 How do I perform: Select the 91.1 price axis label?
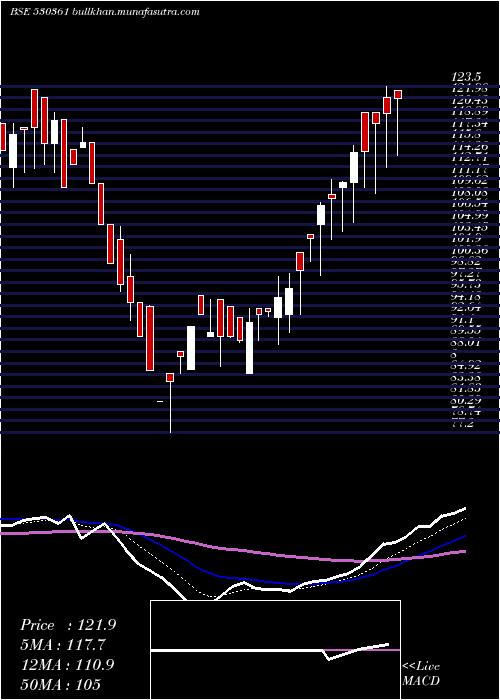coord(464,320)
